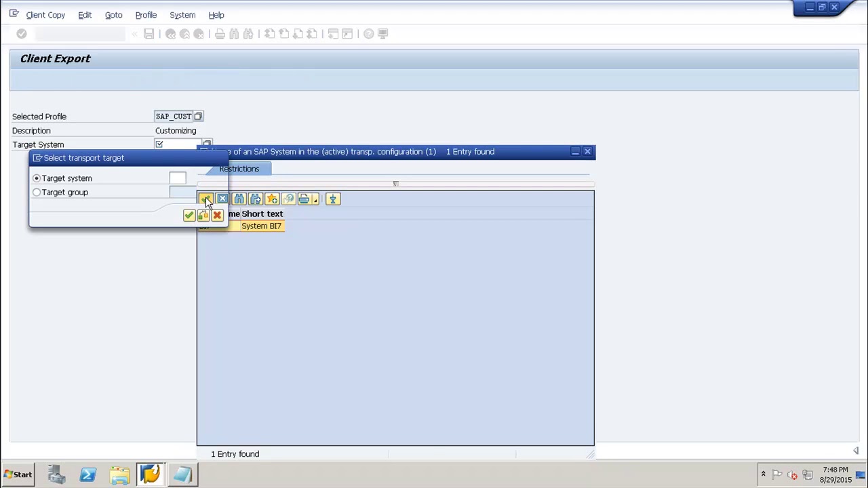
Task: Select the Target system radio button
Action: coord(37,178)
